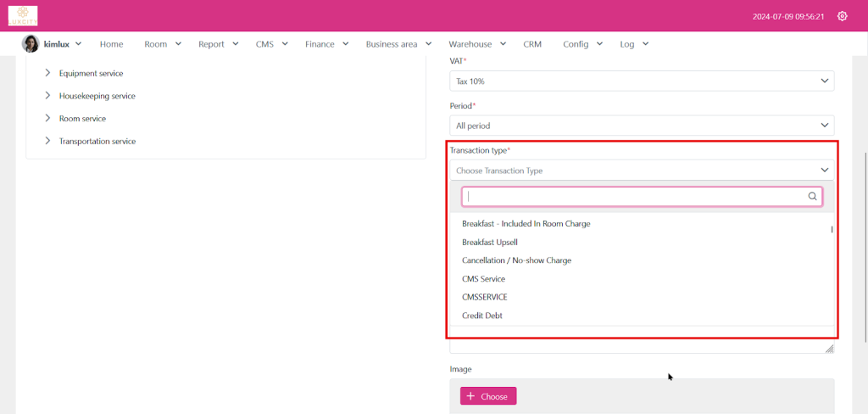Click the Home navigation link
This screenshot has width=868, height=414.
tap(111, 44)
